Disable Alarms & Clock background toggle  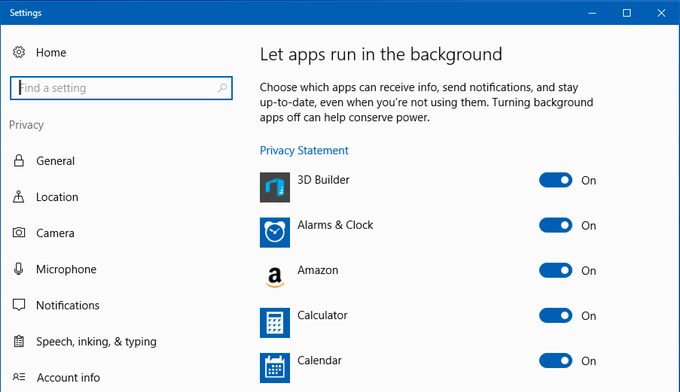pyautogui.click(x=556, y=225)
